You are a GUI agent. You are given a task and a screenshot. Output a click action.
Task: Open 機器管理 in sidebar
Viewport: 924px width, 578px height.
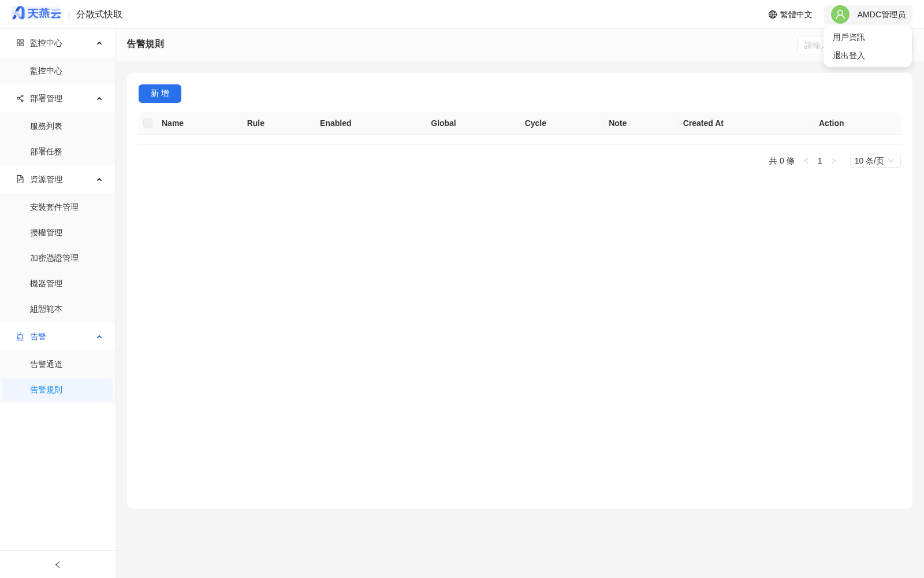[x=58, y=283]
